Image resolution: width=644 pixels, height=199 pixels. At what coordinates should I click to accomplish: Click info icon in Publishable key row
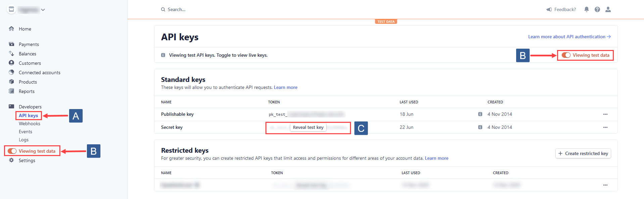[x=480, y=114]
